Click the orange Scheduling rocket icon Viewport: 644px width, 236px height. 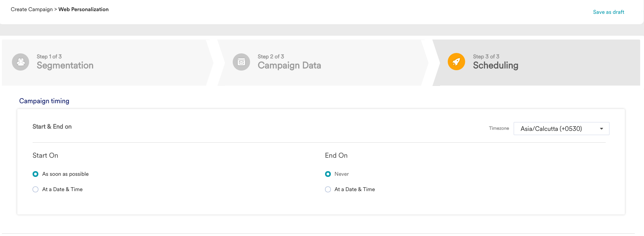point(456,62)
